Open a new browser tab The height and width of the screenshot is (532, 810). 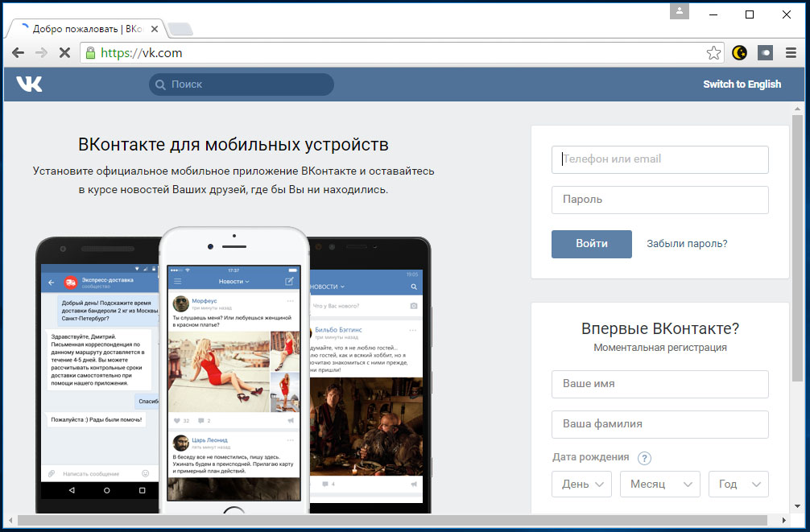tap(180, 30)
